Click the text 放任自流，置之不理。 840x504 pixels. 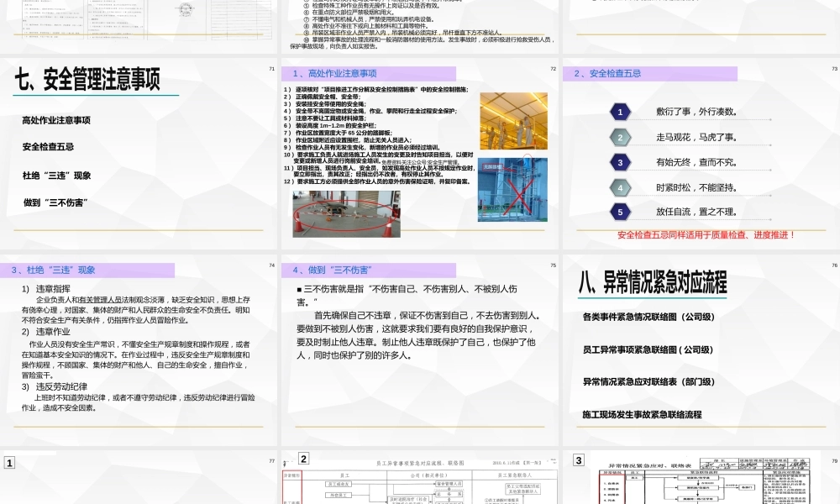(x=697, y=212)
